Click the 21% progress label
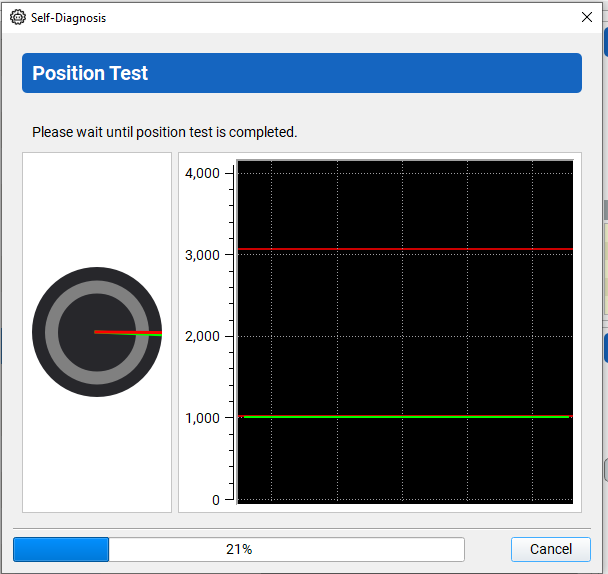 click(239, 549)
